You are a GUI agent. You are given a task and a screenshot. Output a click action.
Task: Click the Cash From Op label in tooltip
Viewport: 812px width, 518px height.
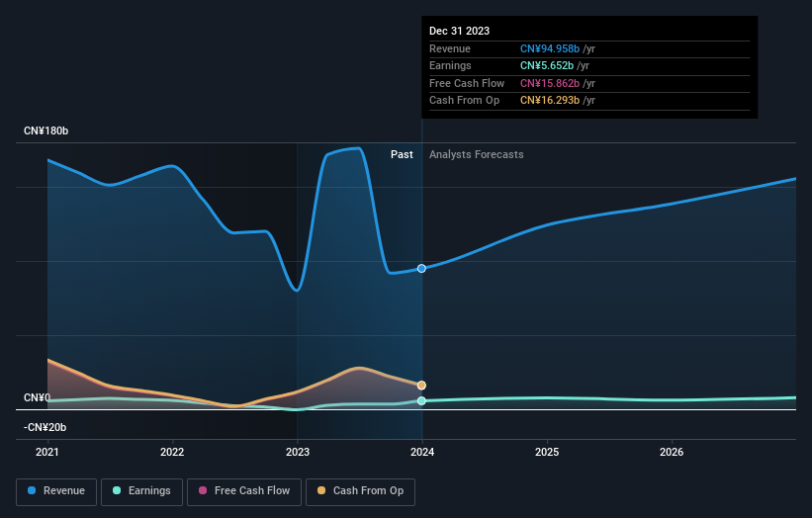pos(465,101)
